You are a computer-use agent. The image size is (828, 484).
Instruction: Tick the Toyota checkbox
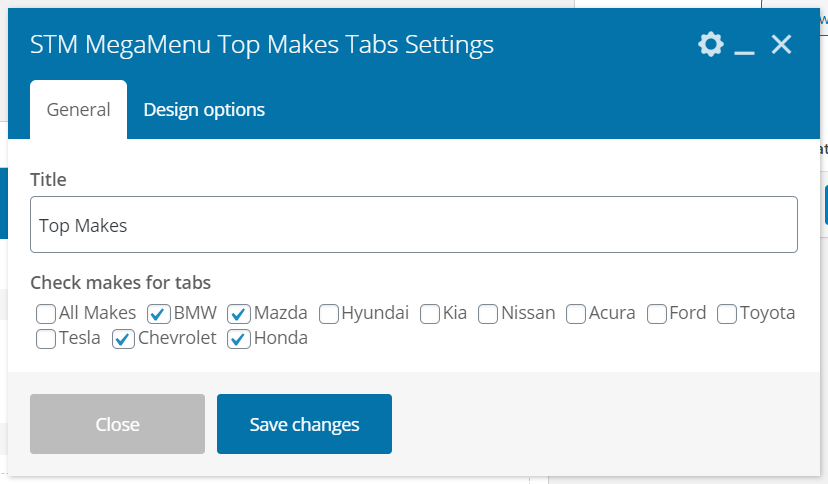[727, 314]
